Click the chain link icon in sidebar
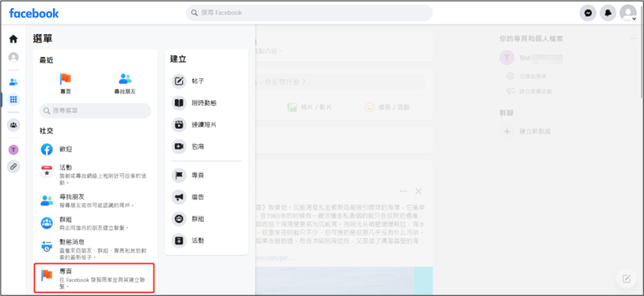 pos(13,166)
